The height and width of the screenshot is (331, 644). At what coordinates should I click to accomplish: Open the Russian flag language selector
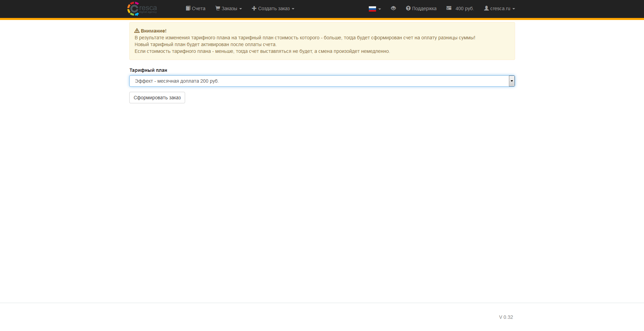pos(375,9)
